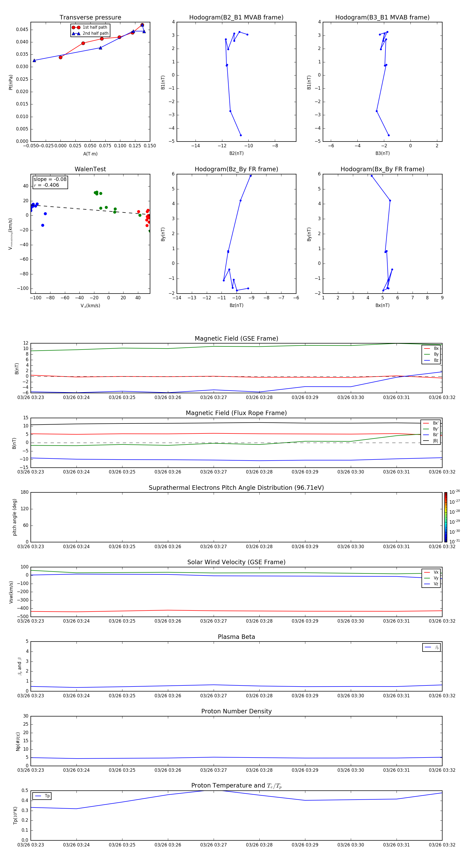473x868 pixels.
Task: Click 'Bx(nT)' x-axis label of FR hodogram
Action: [382, 305]
